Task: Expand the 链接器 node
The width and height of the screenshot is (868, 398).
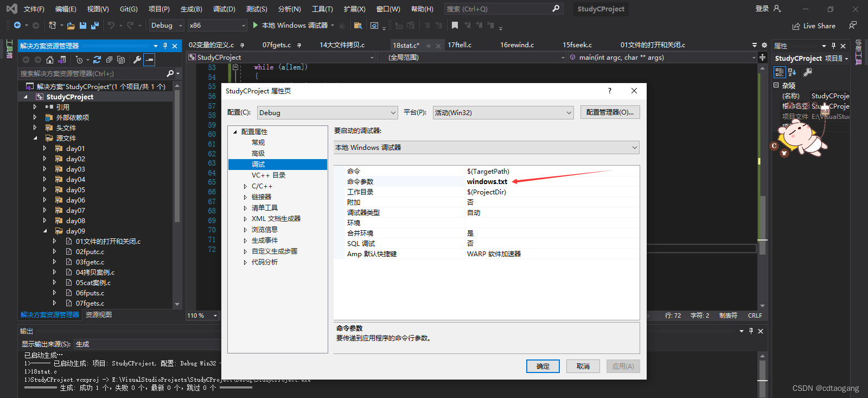Action: coord(245,197)
